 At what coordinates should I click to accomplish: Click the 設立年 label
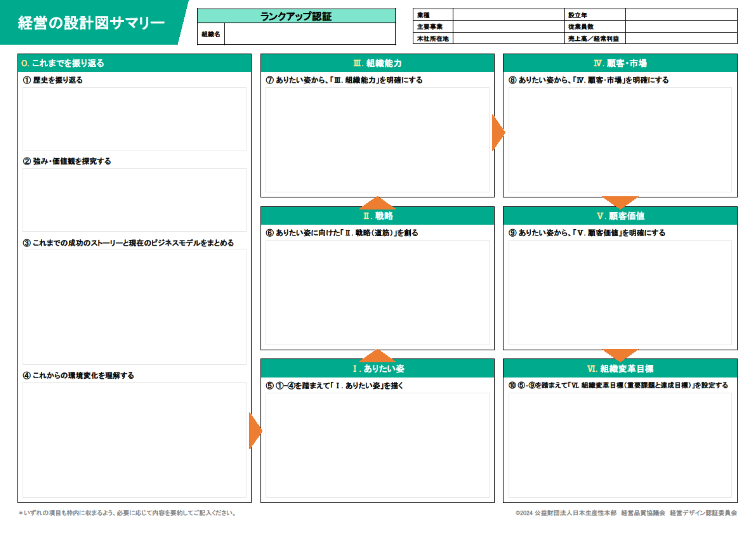pyautogui.click(x=578, y=15)
